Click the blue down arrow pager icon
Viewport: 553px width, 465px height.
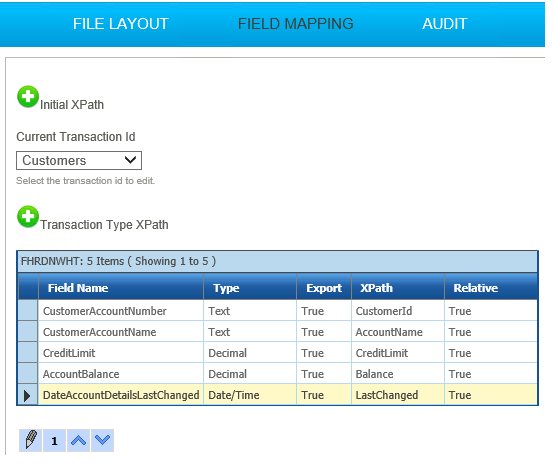pos(102,440)
